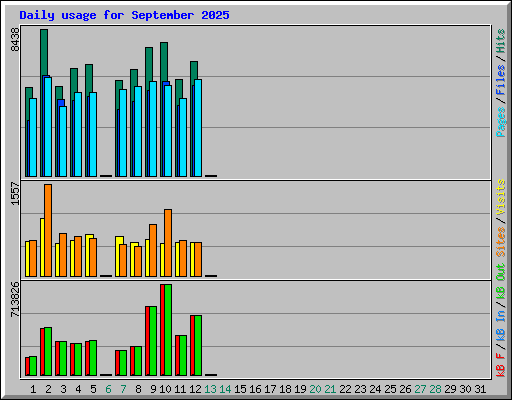Click weekend day 20 label
Viewport: 512px width, 400px height.
(315, 389)
